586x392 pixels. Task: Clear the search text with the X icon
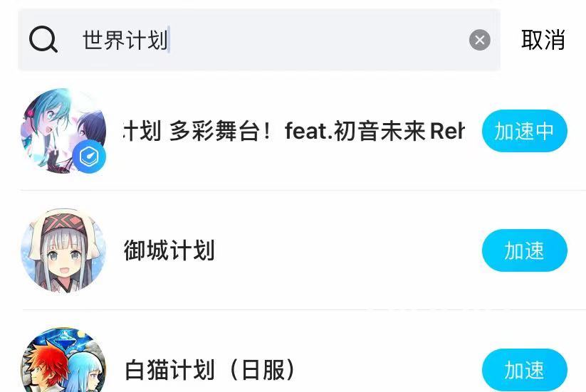[479, 40]
